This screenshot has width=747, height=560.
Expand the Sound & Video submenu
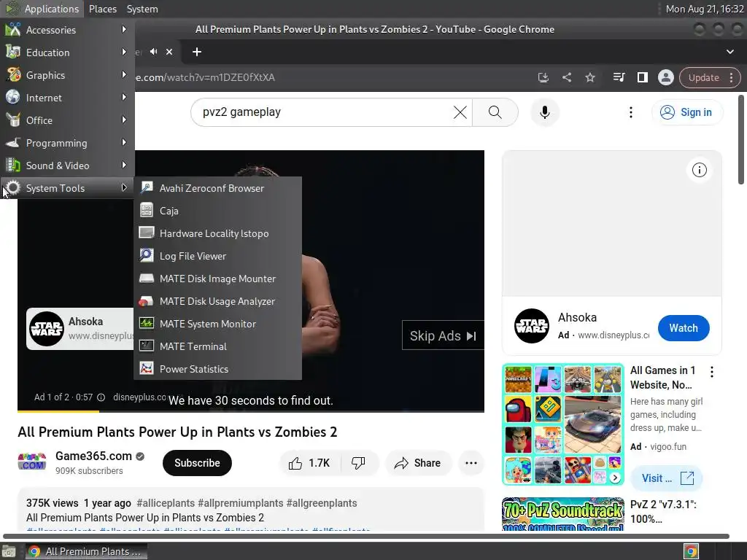point(67,166)
